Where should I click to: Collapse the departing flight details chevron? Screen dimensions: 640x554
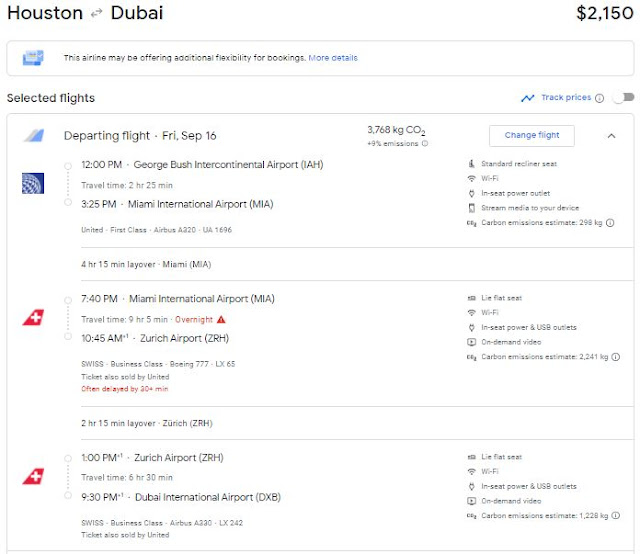pos(611,136)
